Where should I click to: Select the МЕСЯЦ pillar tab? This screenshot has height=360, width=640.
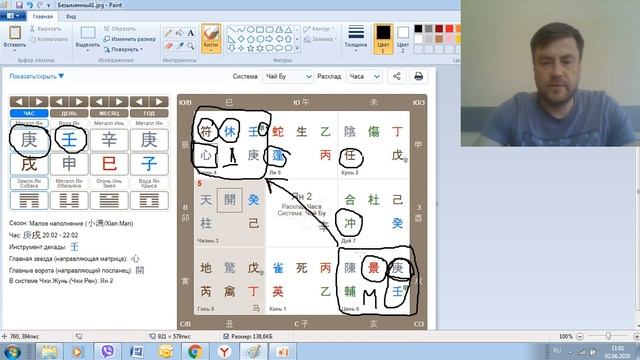click(x=109, y=113)
